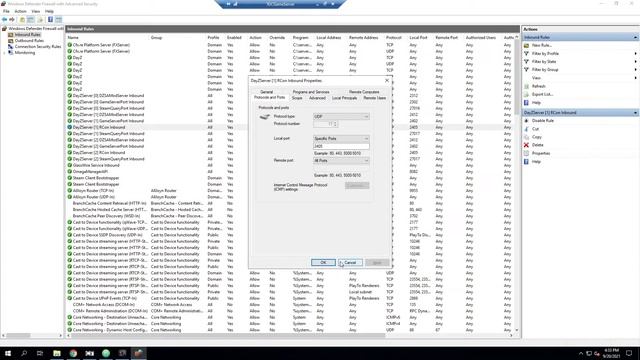Click the protocol number spinner
Screen dimensions: 640x360
pos(335,124)
